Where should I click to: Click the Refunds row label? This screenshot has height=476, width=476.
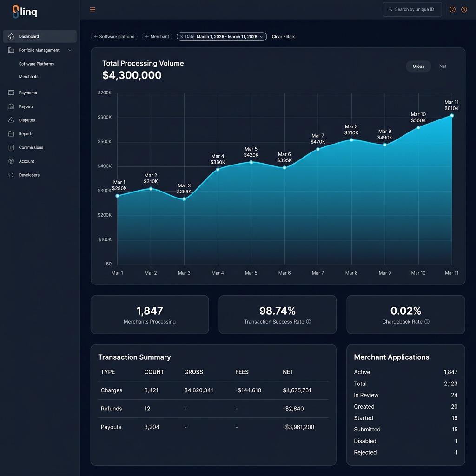(x=112, y=409)
